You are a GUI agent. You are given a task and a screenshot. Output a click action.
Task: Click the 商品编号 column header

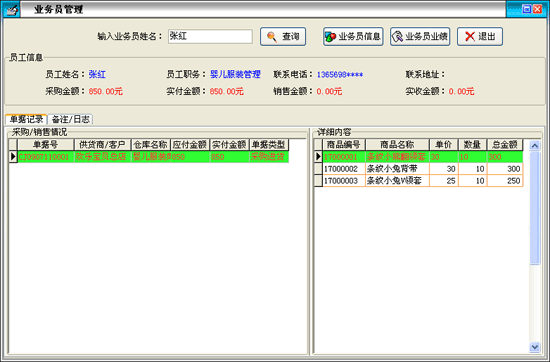pos(344,145)
